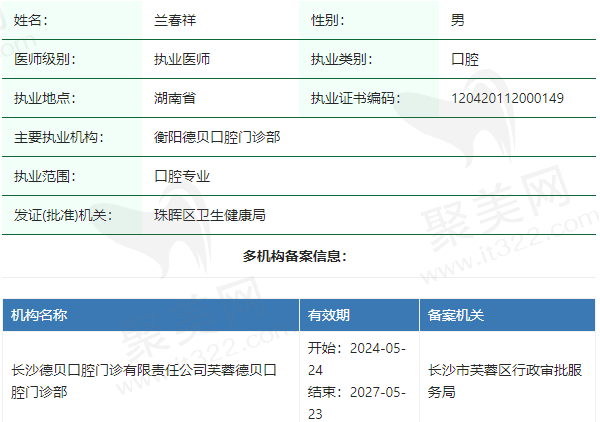Select the 口腔专业 scope value
Screen dimensions: 600x422
(182, 176)
